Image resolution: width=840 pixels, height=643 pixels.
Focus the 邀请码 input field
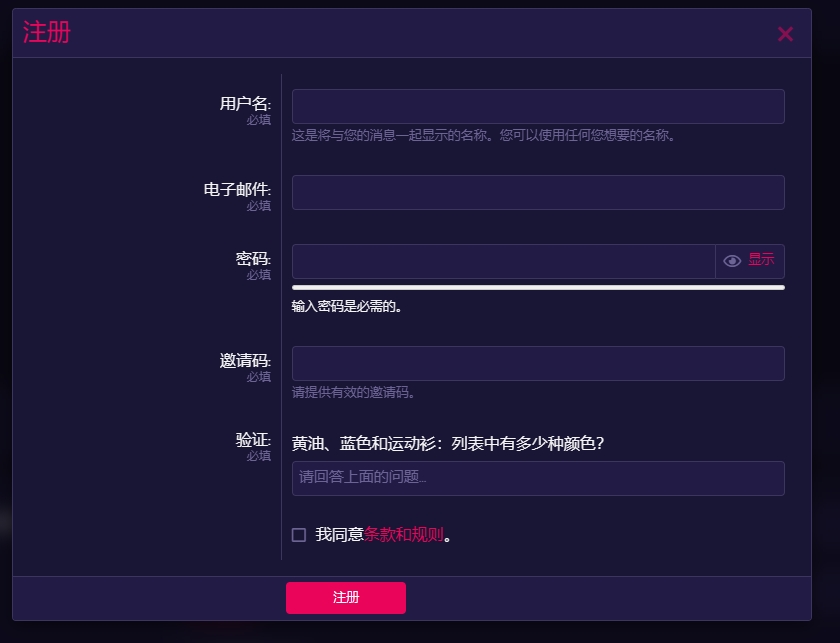537,363
